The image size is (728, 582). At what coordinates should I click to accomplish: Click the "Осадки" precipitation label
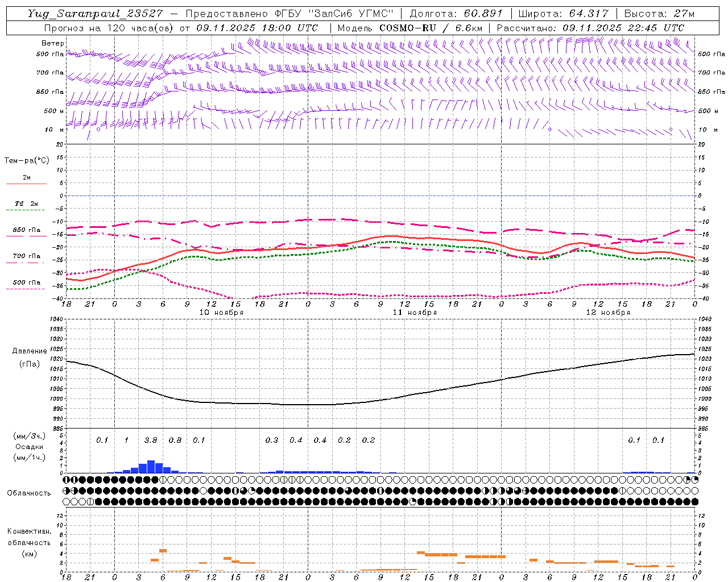tap(29, 447)
